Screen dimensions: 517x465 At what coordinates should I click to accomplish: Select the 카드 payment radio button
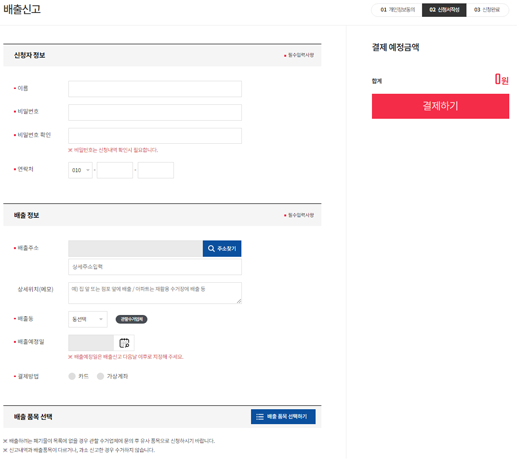point(72,376)
